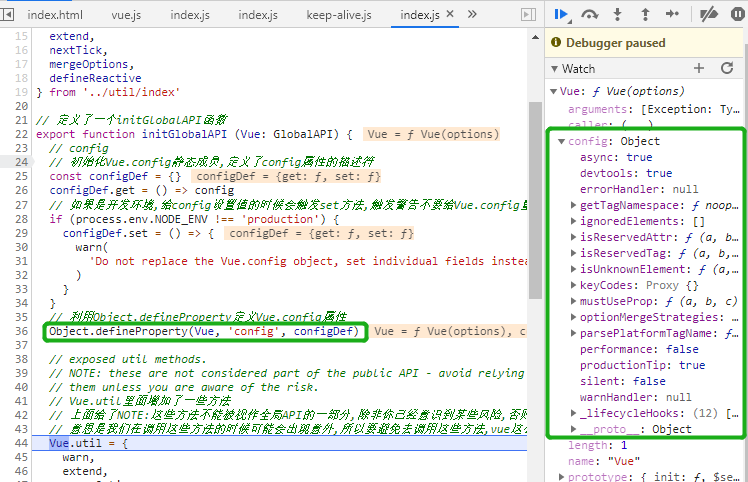
Task: Expand the keyCodes Proxy
Action: coord(573,285)
